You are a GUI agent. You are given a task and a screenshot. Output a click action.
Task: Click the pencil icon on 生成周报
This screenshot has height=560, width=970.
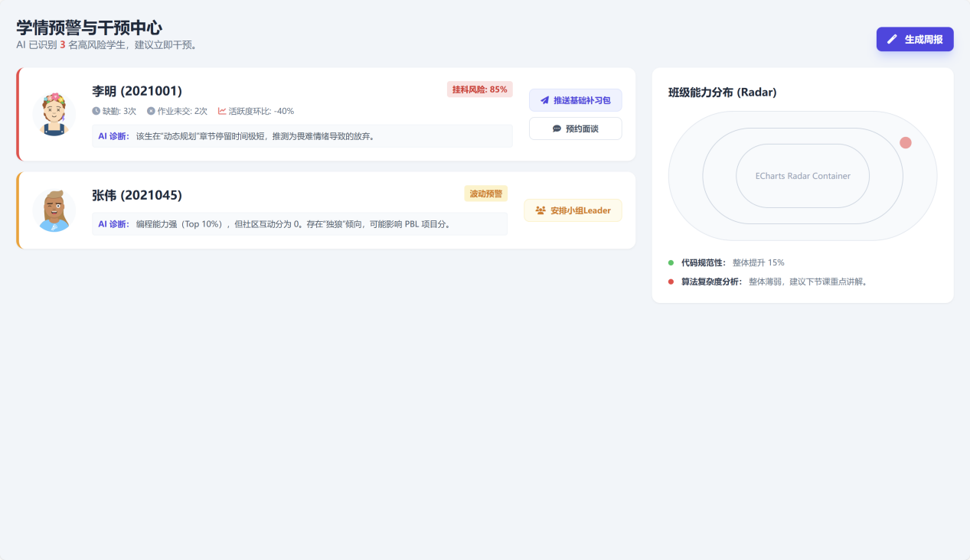[x=892, y=39]
